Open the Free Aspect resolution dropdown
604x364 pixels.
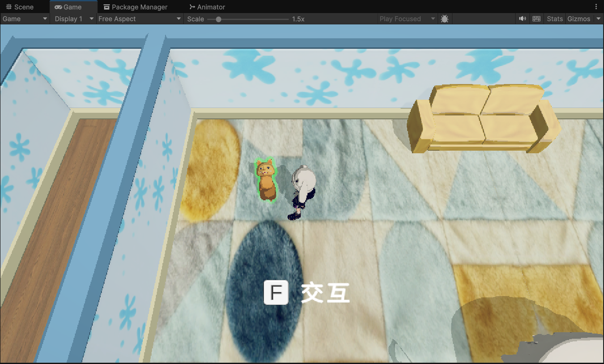point(139,19)
